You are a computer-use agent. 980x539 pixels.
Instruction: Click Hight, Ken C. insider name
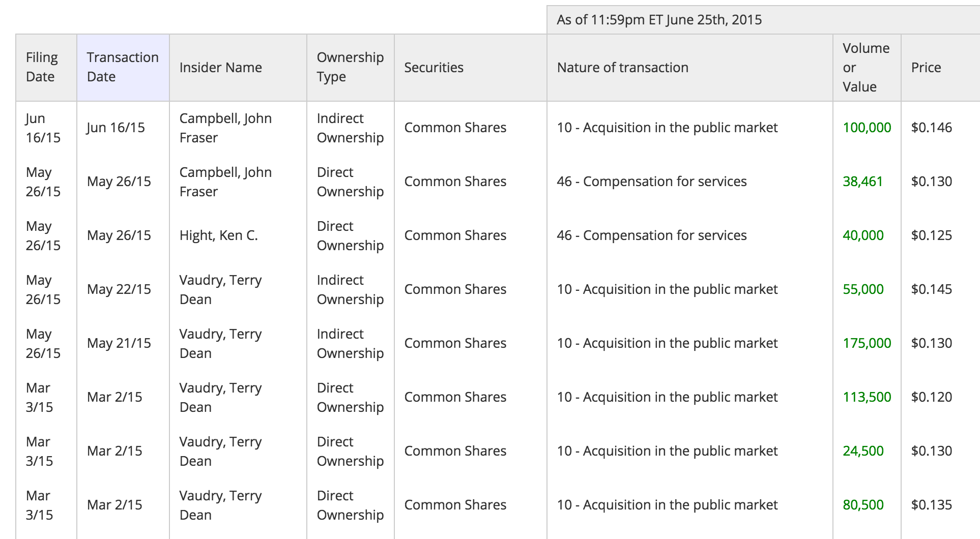point(218,235)
